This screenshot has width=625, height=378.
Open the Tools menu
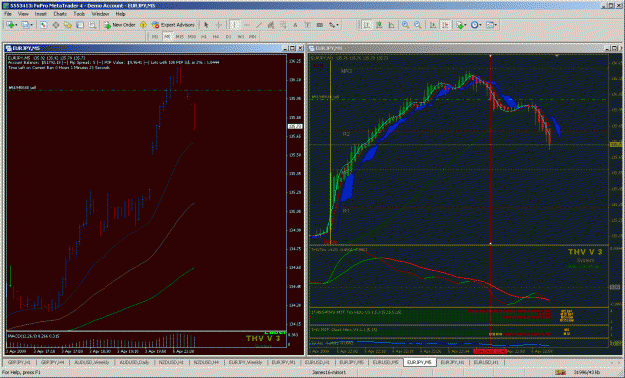pos(79,14)
